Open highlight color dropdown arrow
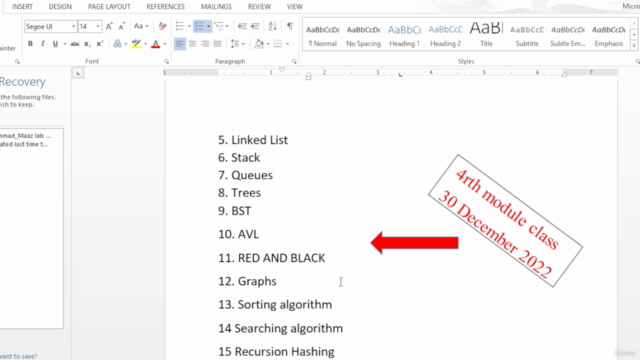Viewport: 640px width, 360px height. pyautogui.click(x=146, y=44)
